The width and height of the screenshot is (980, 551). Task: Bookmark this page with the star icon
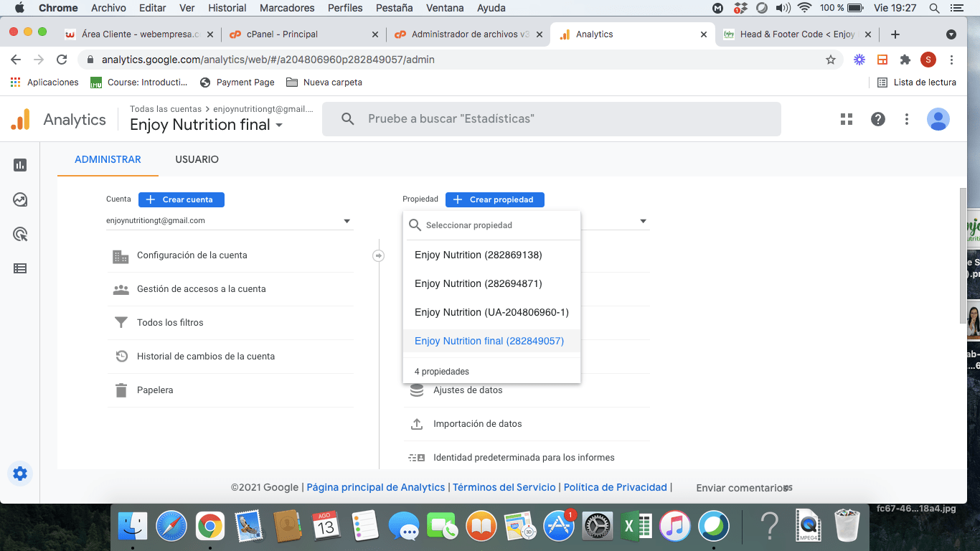[831, 60]
